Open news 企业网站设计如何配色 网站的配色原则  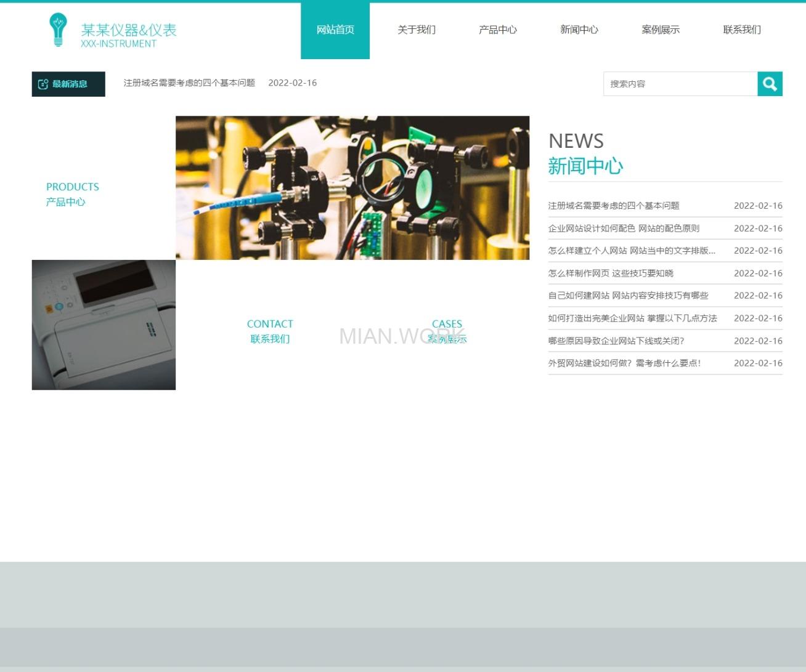point(624,228)
